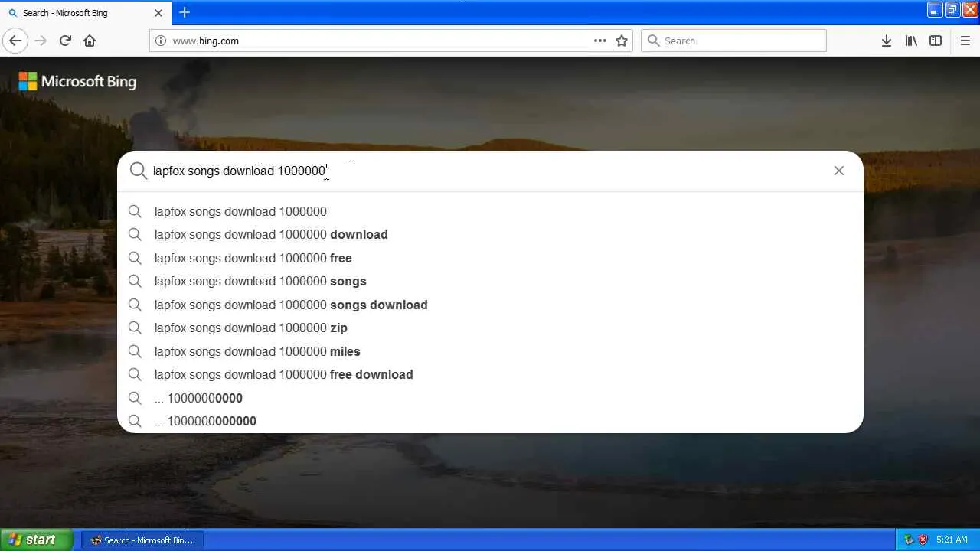
Task: Open the Firefox downloads panel
Action: (886, 41)
